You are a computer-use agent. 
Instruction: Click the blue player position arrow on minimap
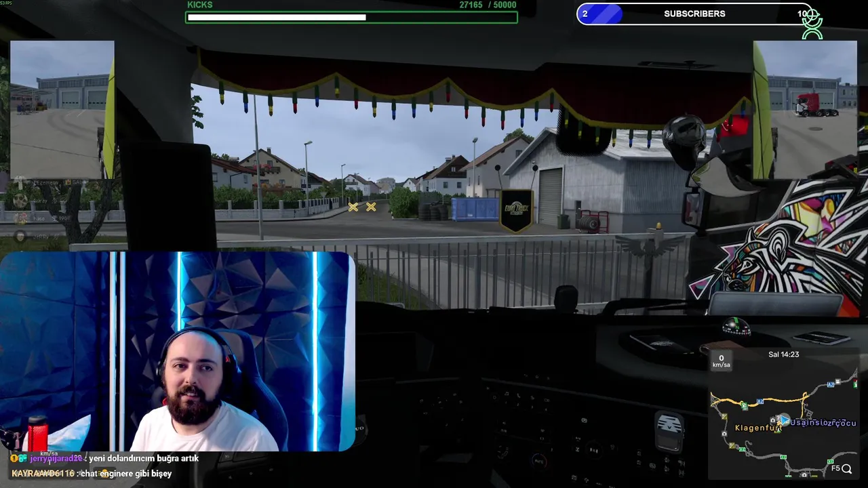(785, 420)
